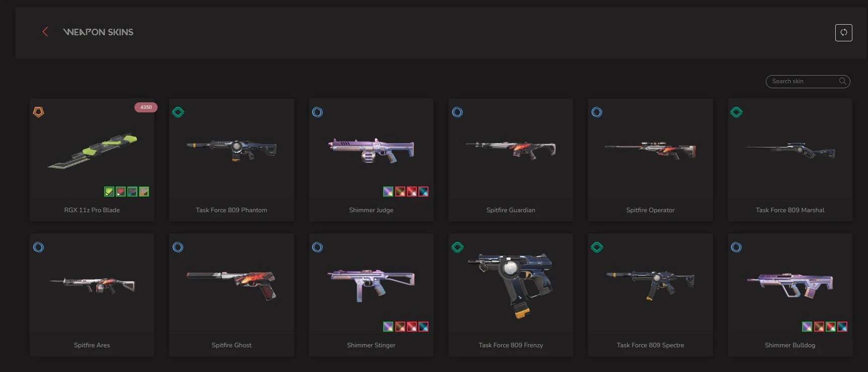Click Shimmer Judge blue tier icon
This screenshot has width=868, height=372.
[317, 112]
